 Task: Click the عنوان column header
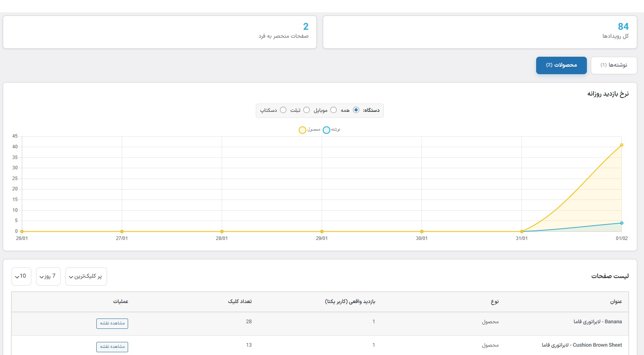[x=616, y=302]
